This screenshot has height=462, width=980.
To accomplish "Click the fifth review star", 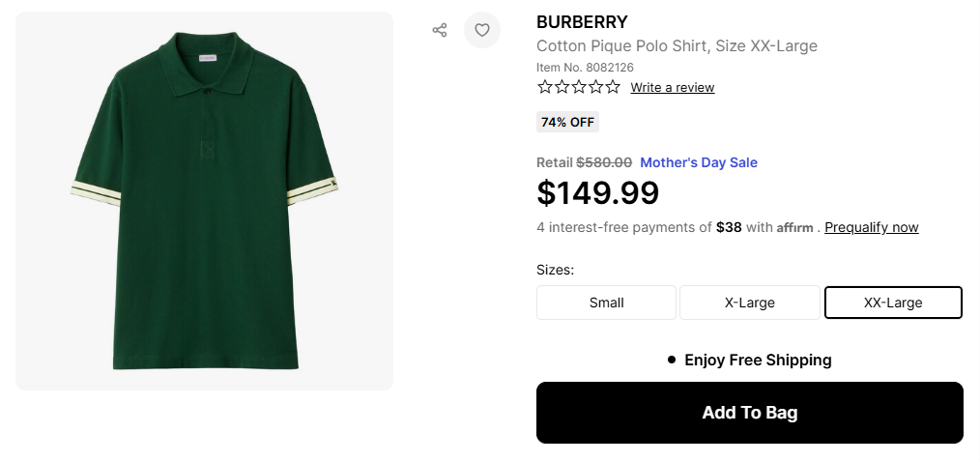I will 613,87.
